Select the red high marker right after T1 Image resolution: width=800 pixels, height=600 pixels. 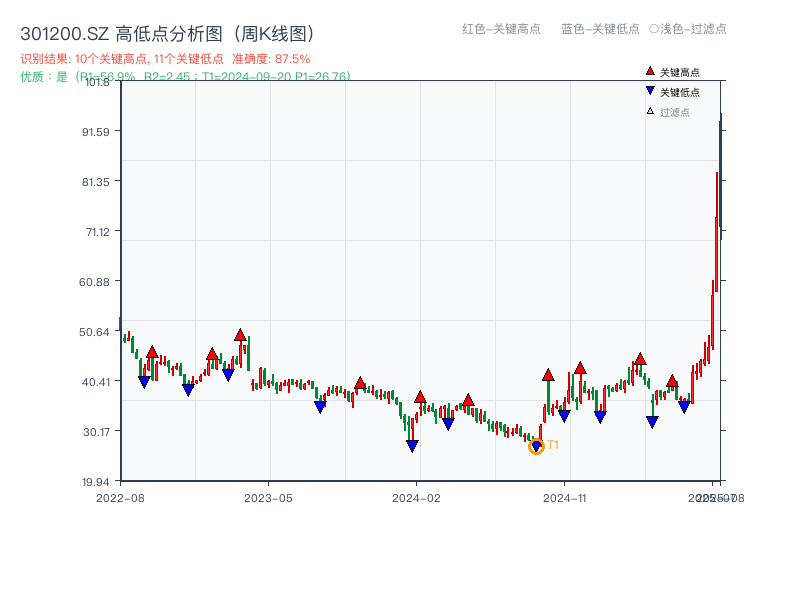(x=548, y=375)
